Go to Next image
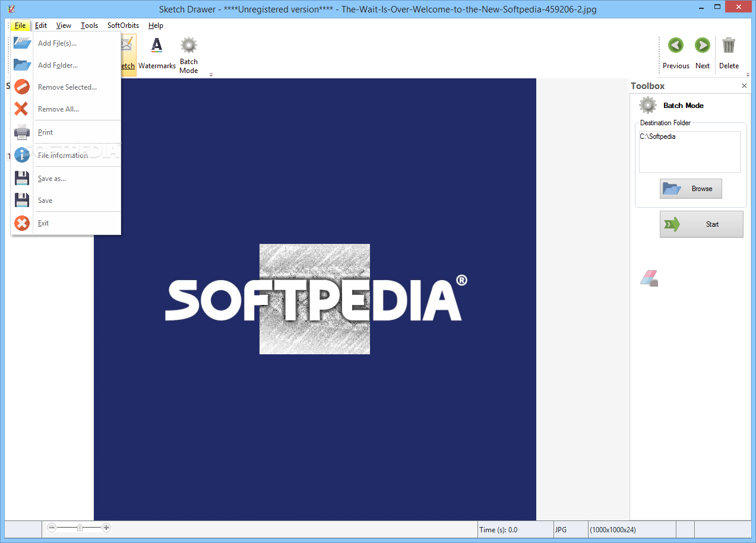This screenshot has height=543, width=756. (703, 53)
